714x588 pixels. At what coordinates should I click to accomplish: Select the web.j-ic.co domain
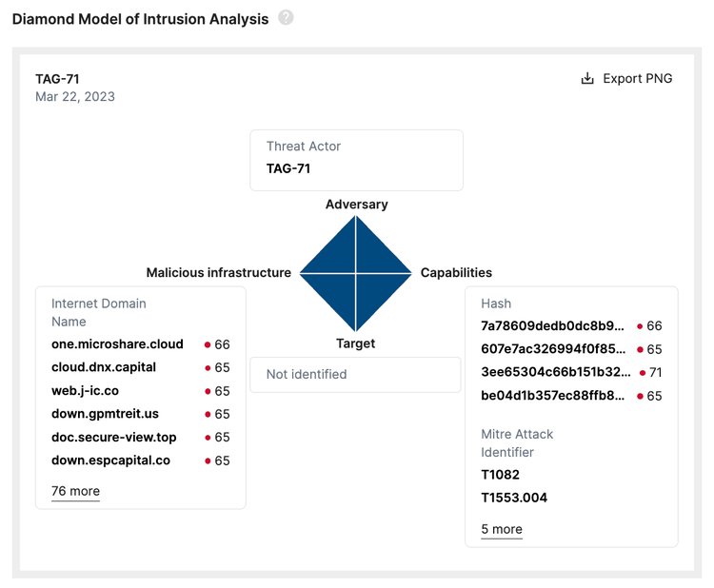[85, 391]
